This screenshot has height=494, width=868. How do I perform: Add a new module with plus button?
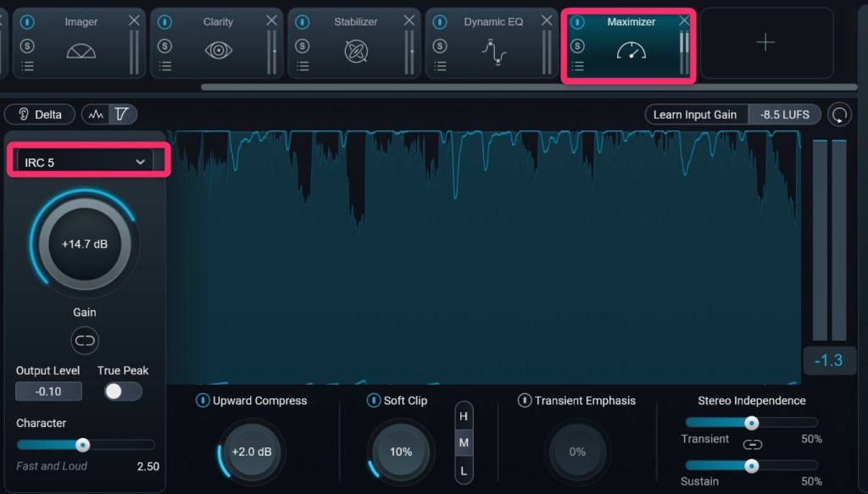(765, 43)
